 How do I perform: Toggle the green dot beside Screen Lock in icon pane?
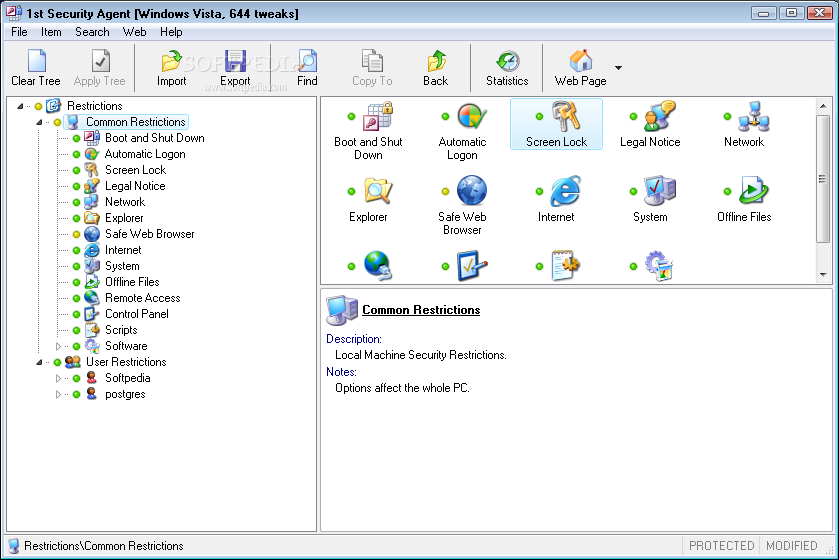click(539, 117)
